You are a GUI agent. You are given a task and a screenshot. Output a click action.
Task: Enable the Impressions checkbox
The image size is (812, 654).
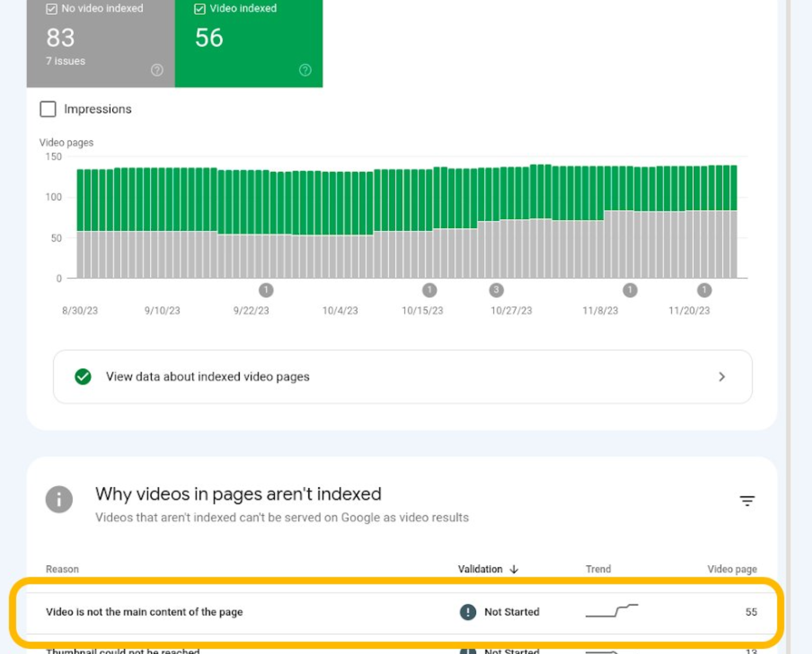pyautogui.click(x=48, y=109)
